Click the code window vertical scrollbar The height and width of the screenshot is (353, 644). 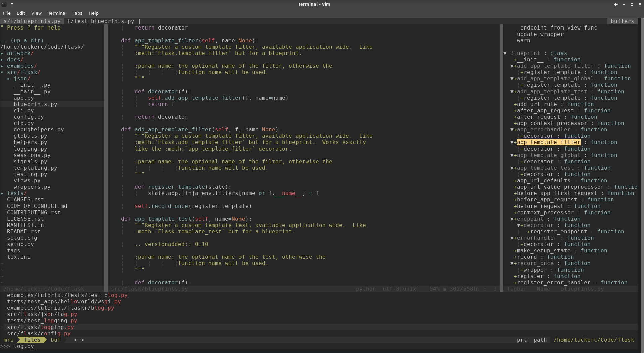tap(502, 155)
